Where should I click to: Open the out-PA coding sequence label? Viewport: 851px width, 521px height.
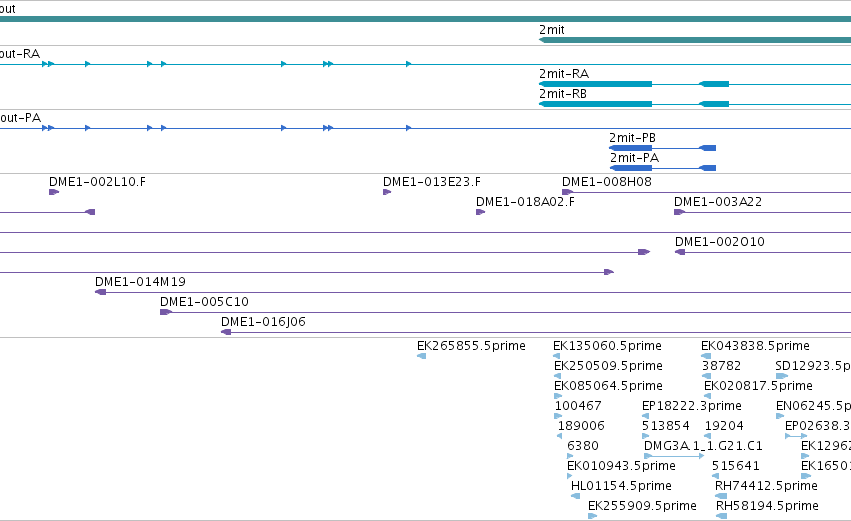[20, 118]
